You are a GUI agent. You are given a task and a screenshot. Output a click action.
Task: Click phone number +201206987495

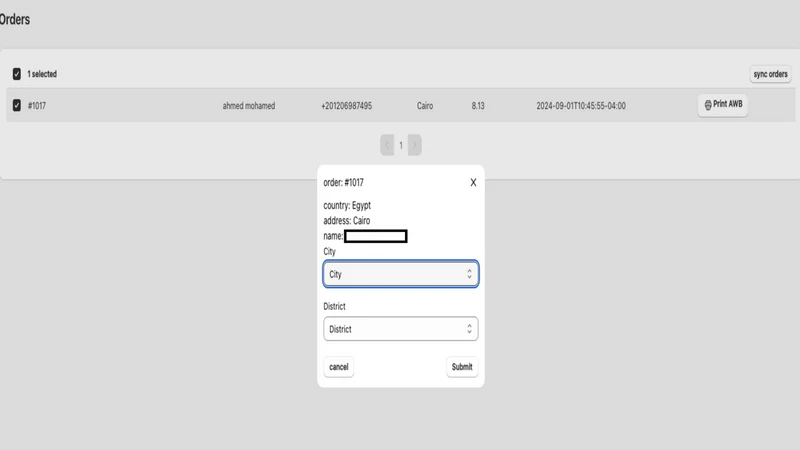click(346, 106)
